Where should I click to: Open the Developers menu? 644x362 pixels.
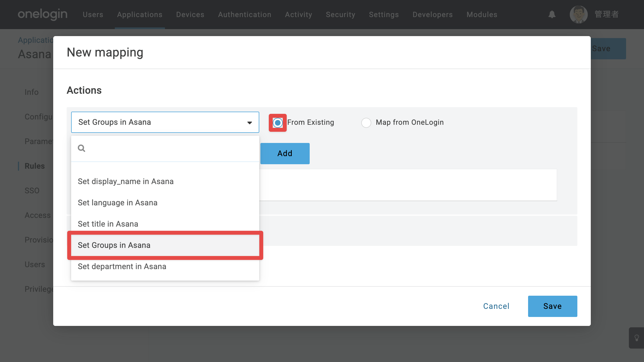point(433,14)
